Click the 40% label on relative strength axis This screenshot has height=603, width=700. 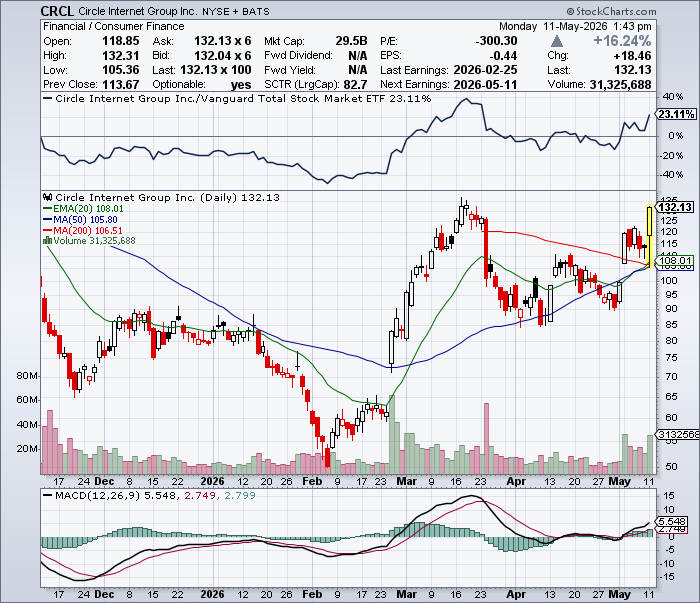673,96
